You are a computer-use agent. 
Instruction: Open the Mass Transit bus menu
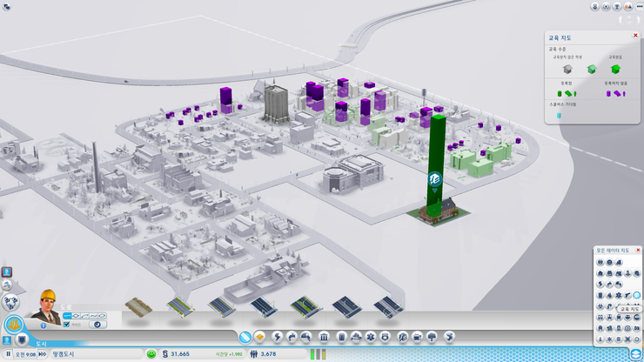[417, 338]
